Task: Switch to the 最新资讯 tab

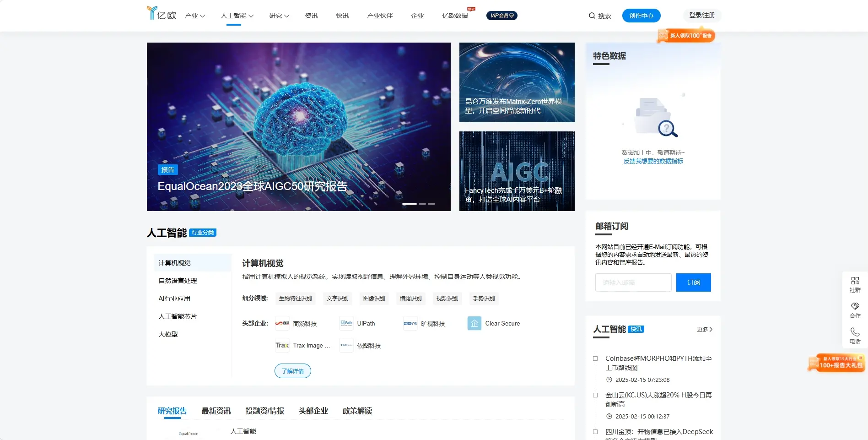Action: pyautogui.click(x=216, y=411)
